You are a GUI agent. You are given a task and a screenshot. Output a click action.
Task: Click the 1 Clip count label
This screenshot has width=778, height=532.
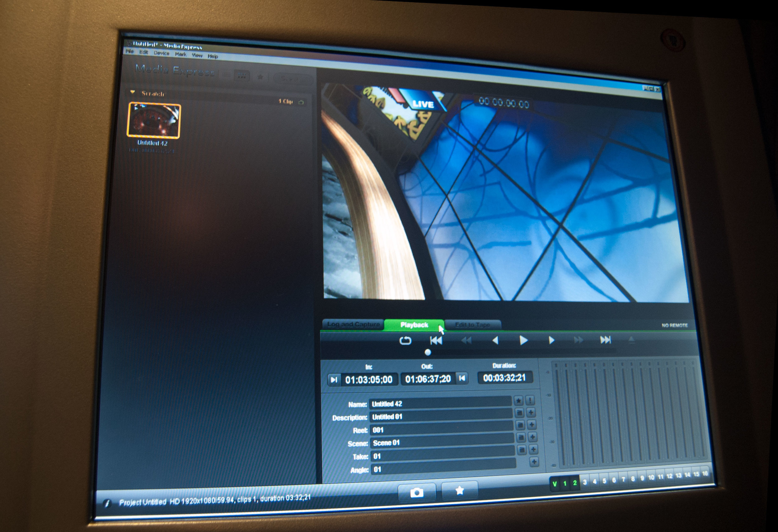coord(286,101)
